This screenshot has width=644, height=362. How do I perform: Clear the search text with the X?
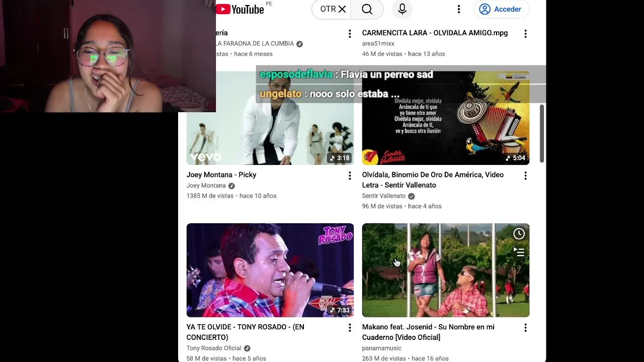(342, 9)
